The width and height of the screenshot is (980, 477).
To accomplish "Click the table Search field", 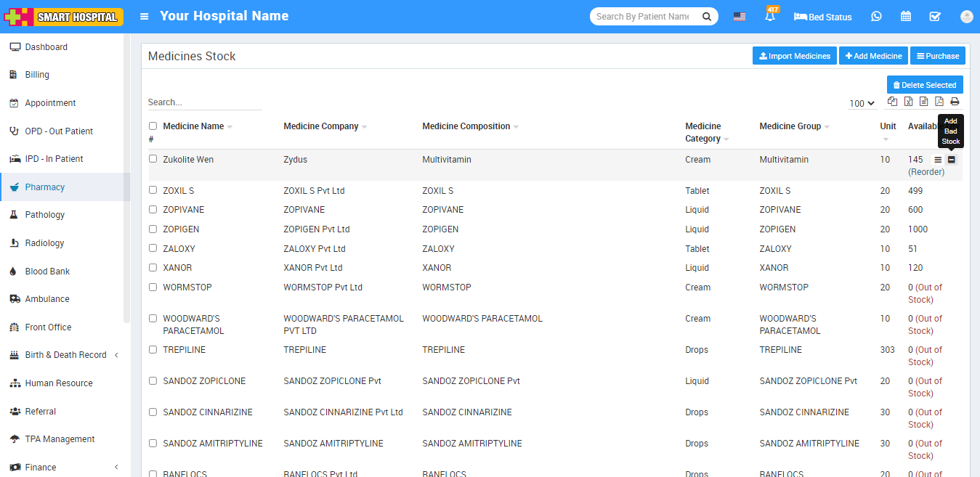I will point(204,102).
